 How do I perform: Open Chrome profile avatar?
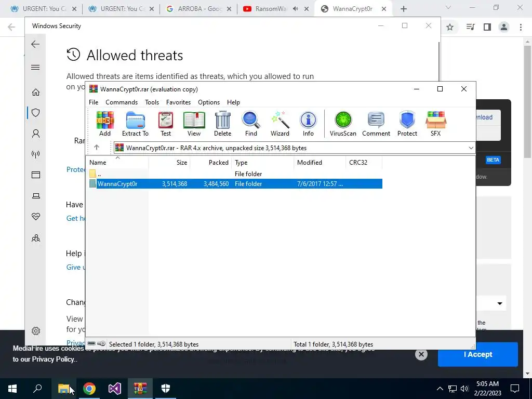pyautogui.click(x=504, y=27)
